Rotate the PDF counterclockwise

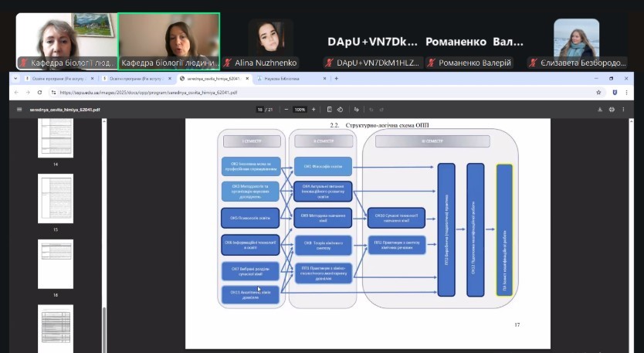[x=341, y=110]
